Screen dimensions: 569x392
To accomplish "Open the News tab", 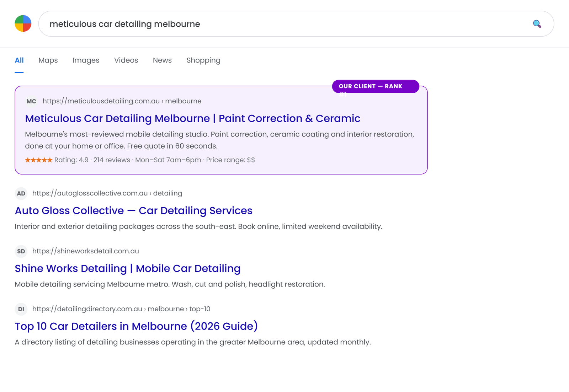I will click(162, 60).
